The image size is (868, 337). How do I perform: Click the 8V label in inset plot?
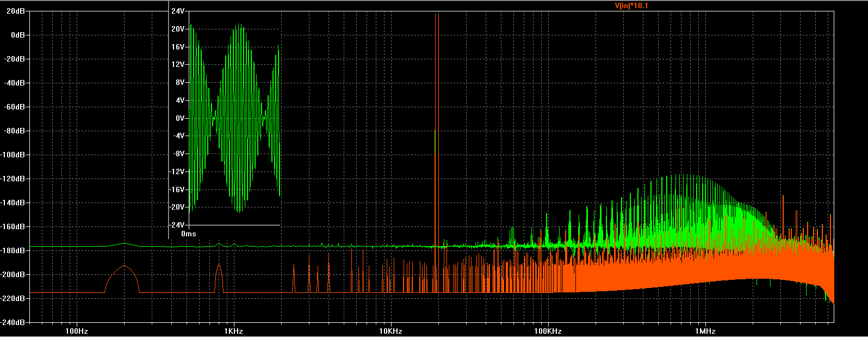coord(180,82)
